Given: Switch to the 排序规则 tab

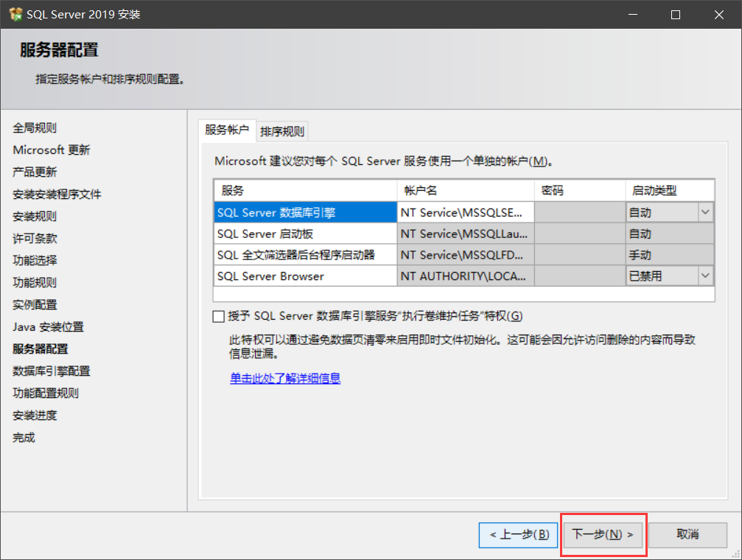Looking at the screenshot, I should [282, 131].
